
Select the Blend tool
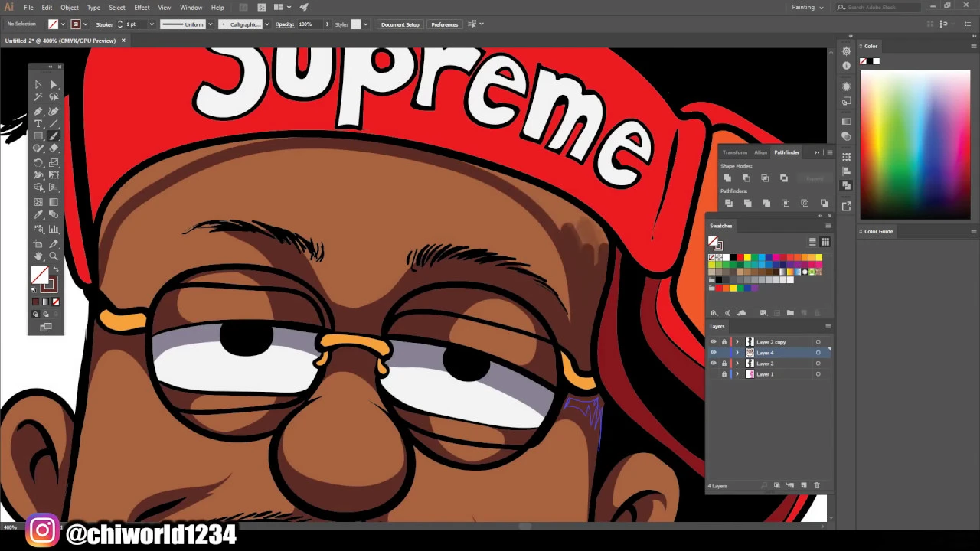[x=54, y=215]
